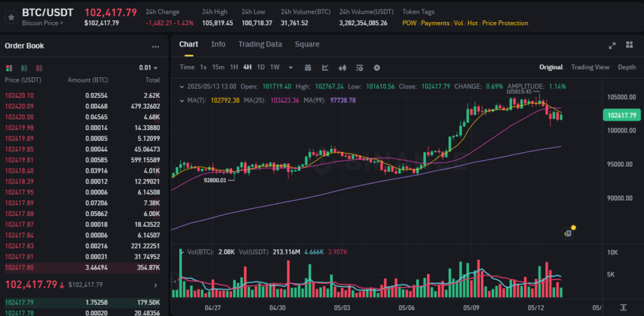Open the Trading Data tab
Viewport: 644px width, 316px height.
pyautogui.click(x=260, y=45)
